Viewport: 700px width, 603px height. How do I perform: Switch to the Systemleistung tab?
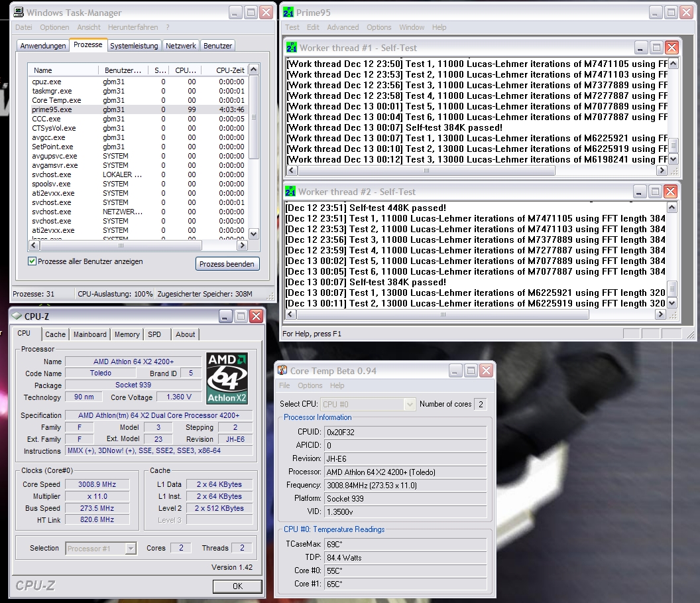click(134, 46)
